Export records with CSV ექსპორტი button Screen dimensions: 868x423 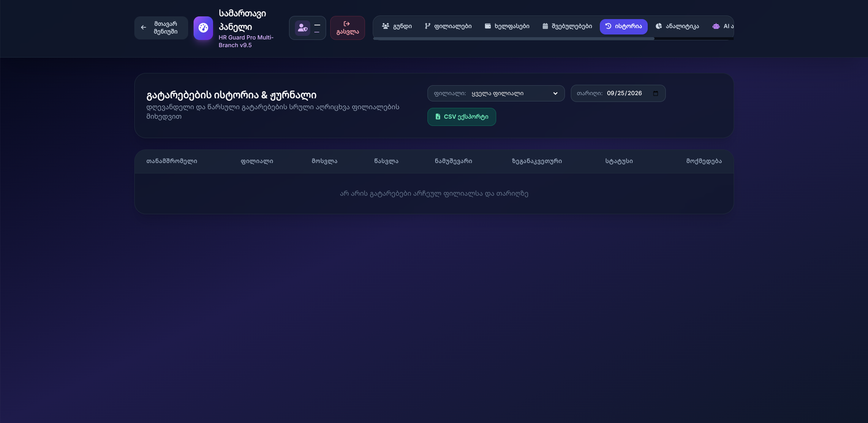point(462,117)
